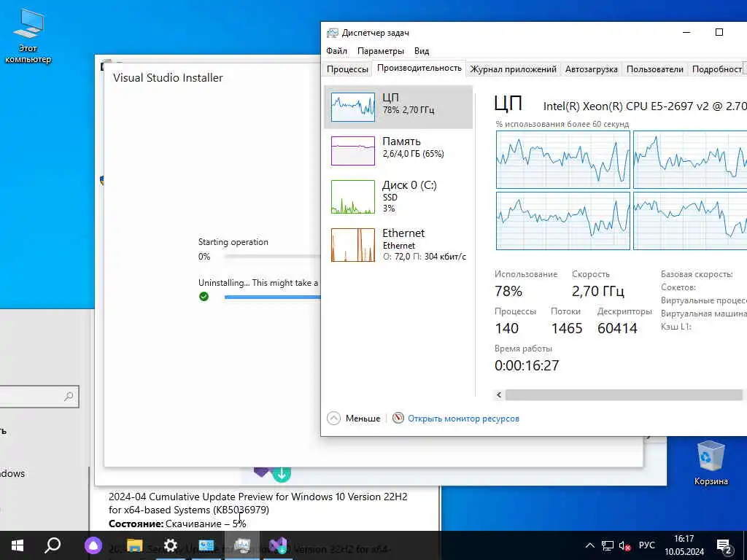747x560 pixels.
Task: Click the CPU usage value 78%
Action: pos(508,291)
